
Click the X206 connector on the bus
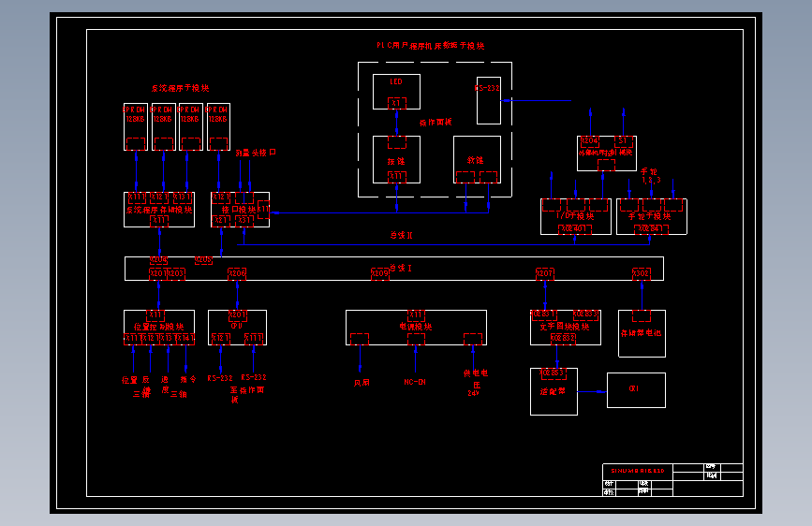(237, 273)
